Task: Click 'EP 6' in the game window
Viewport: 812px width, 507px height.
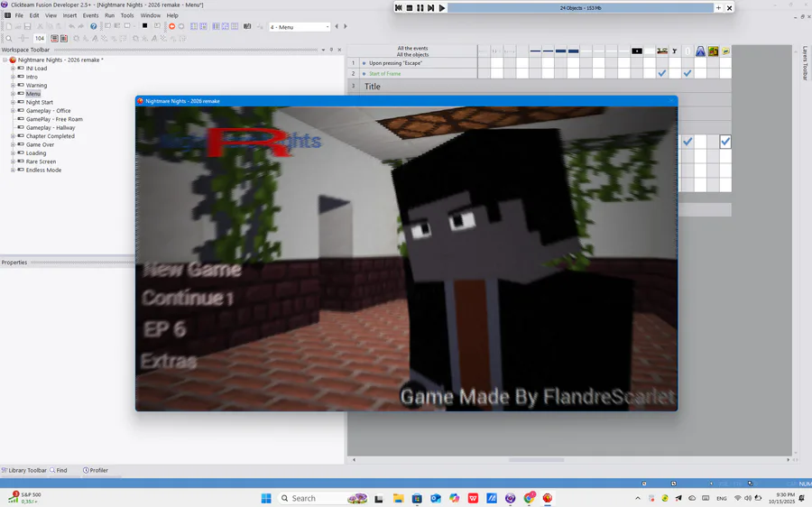Action: click(x=164, y=329)
